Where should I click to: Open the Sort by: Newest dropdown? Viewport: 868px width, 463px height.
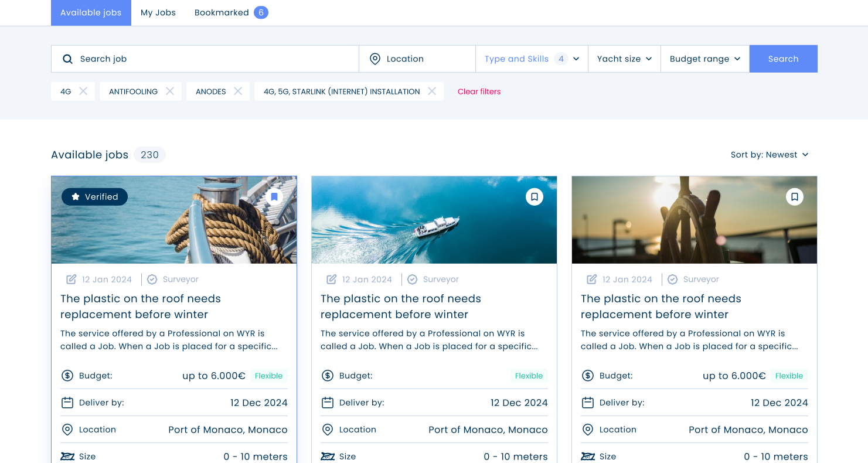[x=770, y=155]
